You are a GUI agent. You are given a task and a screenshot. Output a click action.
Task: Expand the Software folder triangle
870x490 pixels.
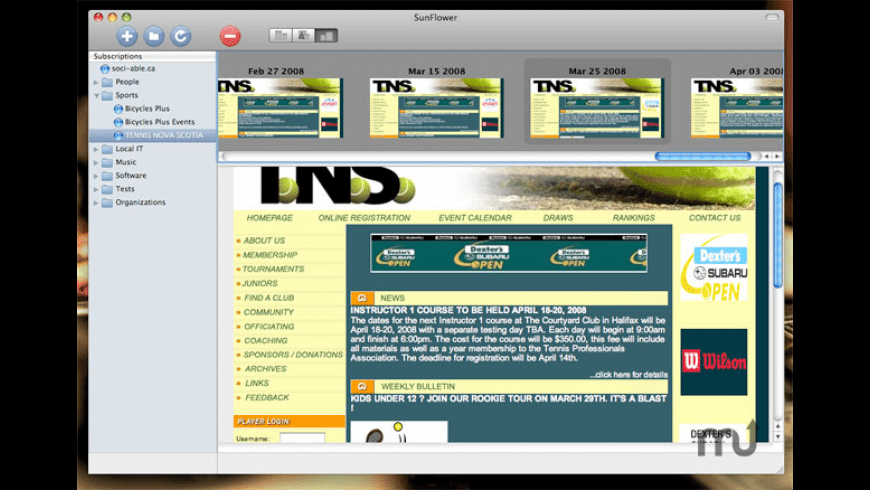96,175
